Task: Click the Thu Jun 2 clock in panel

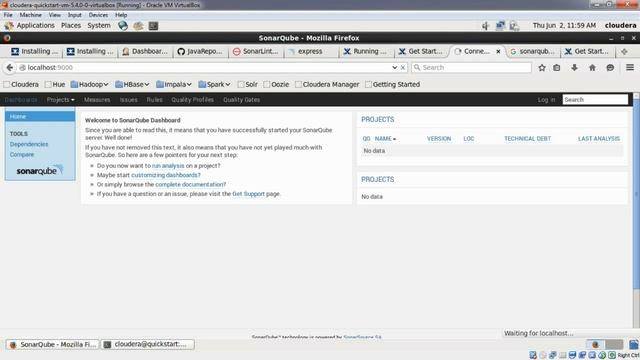Action: pyautogui.click(x=564, y=26)
